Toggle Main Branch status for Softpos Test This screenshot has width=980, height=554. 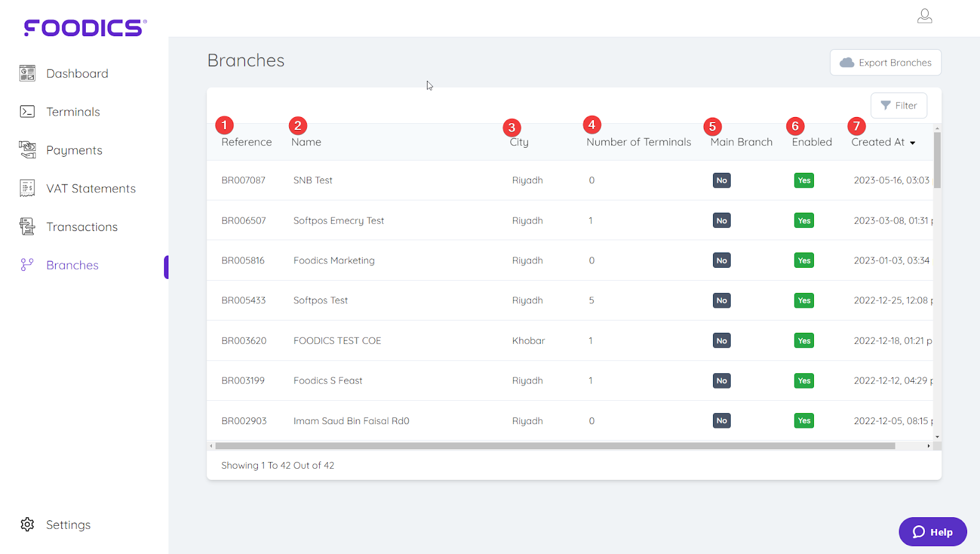point(721,300)
